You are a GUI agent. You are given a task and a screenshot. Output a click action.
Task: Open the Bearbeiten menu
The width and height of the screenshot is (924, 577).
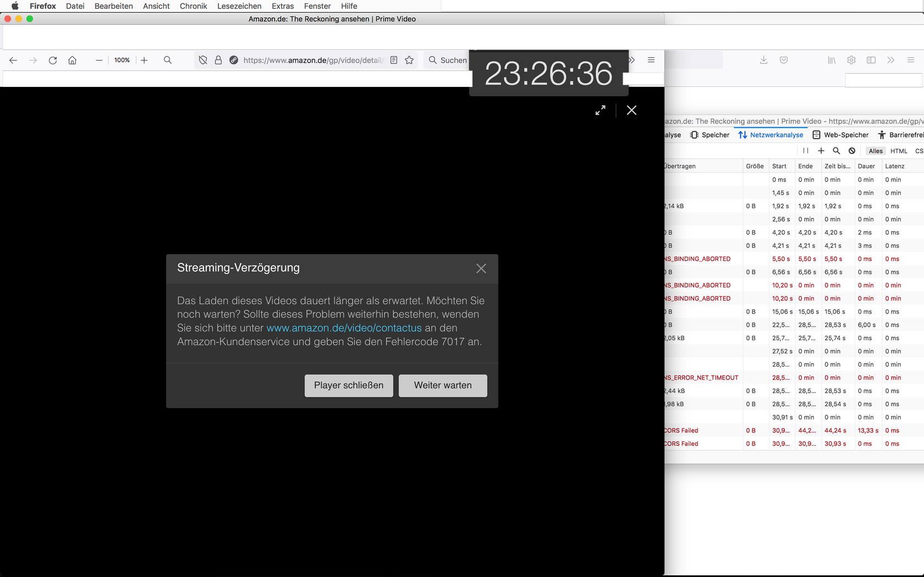(114, 6)
